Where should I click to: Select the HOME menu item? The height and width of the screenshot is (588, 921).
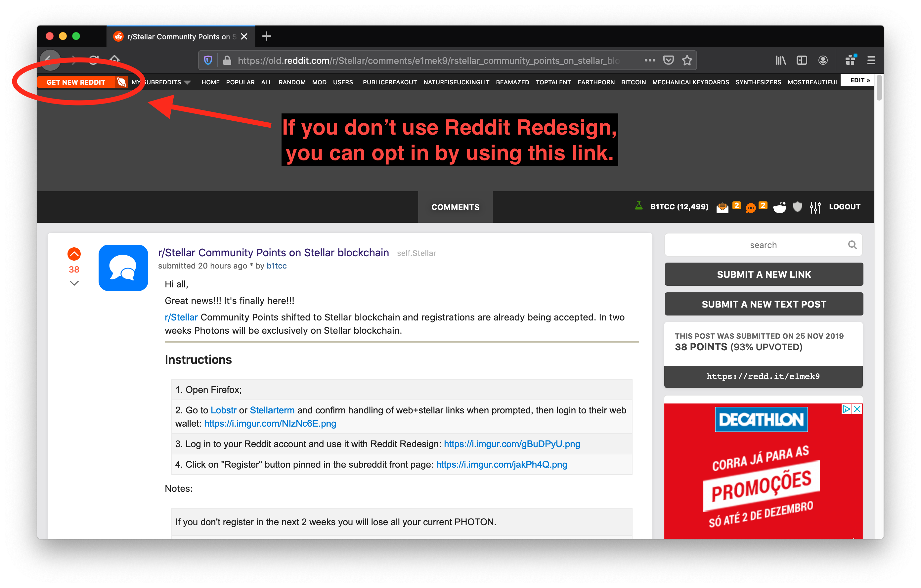point(211,82)
